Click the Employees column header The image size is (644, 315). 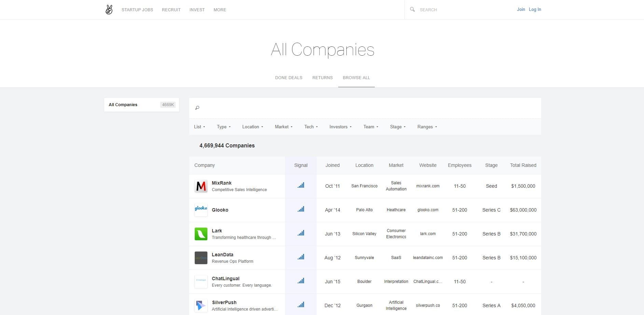click(x=460, y=165)
